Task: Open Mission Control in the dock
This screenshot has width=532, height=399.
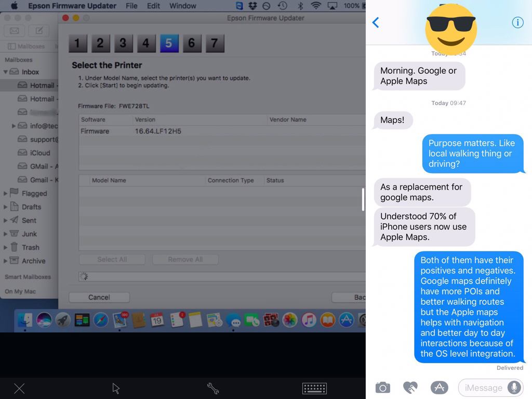Action: pos(82,320)
